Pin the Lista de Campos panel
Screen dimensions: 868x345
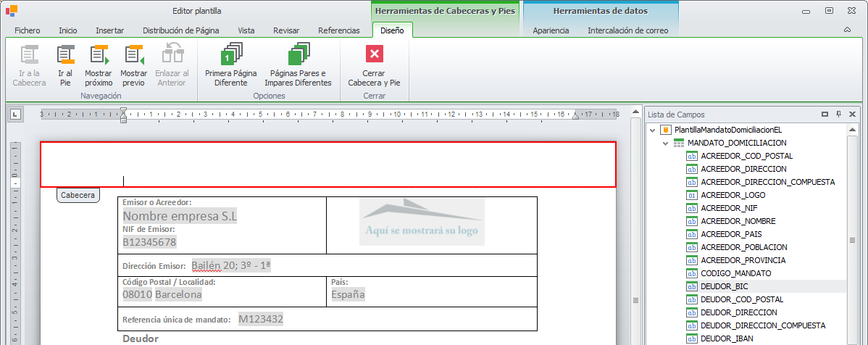point(839,114)
